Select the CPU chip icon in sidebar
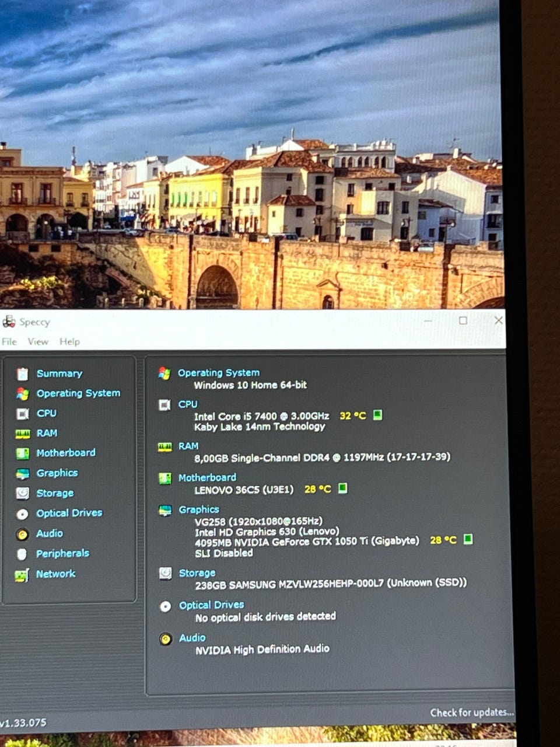The height and width of the screenshot is (747, 560). (x=22, y=414)
